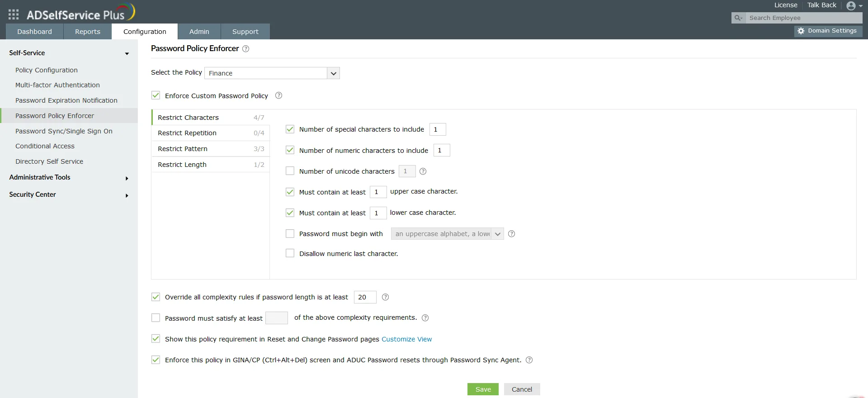
Task: Click the override password length field
Action: [x=365, y=297]
